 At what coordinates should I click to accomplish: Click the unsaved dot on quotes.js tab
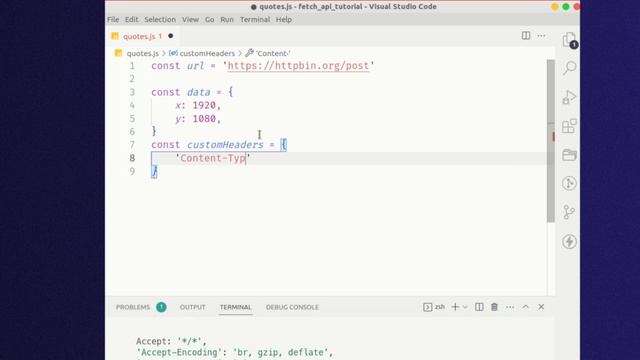coord(171,36)
